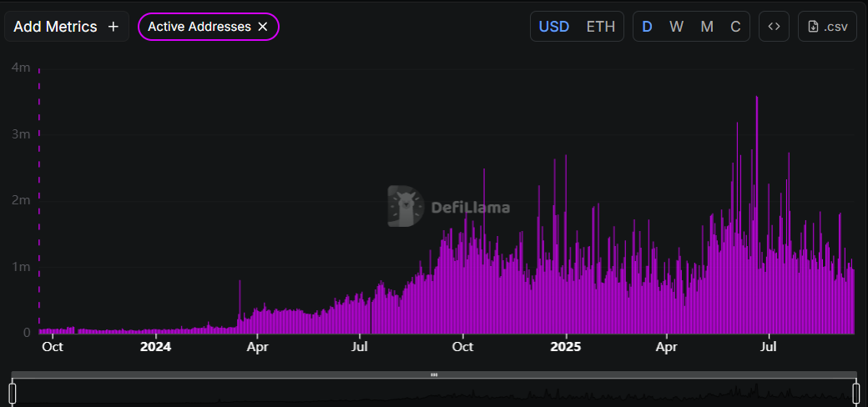Click the dashed vertical marker at chart start
868x407 pixels.
pyautogui.click(x=39, y=200)
